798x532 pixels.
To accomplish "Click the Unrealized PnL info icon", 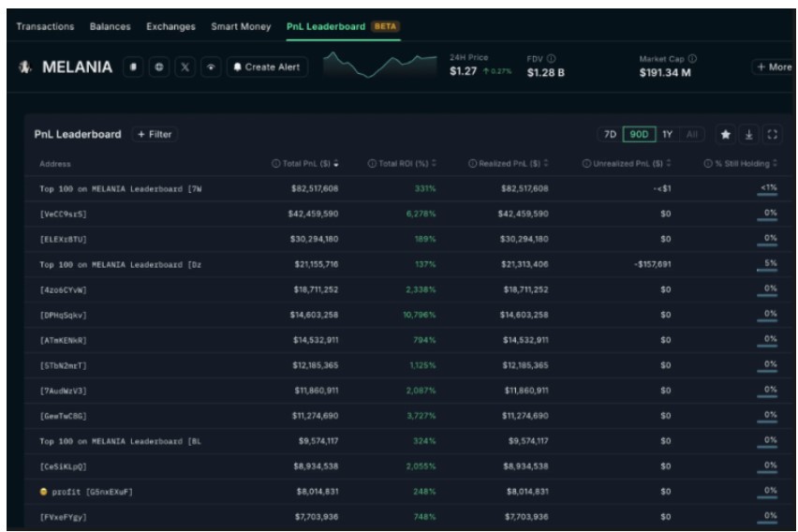I will [586, 163].
